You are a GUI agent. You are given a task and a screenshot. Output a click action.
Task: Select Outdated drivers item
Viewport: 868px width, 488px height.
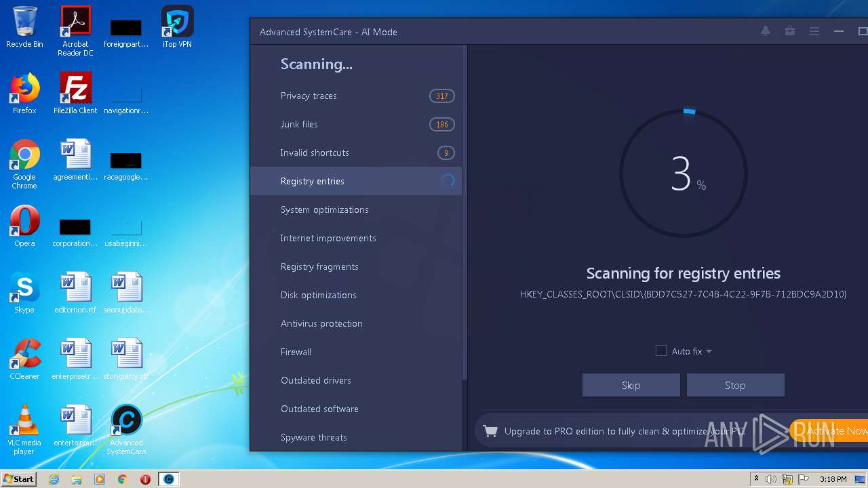click(x=356, y=380)
